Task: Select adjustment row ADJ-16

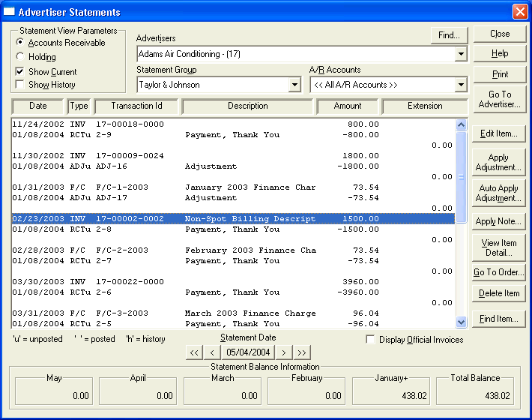Action: [233, 166]
